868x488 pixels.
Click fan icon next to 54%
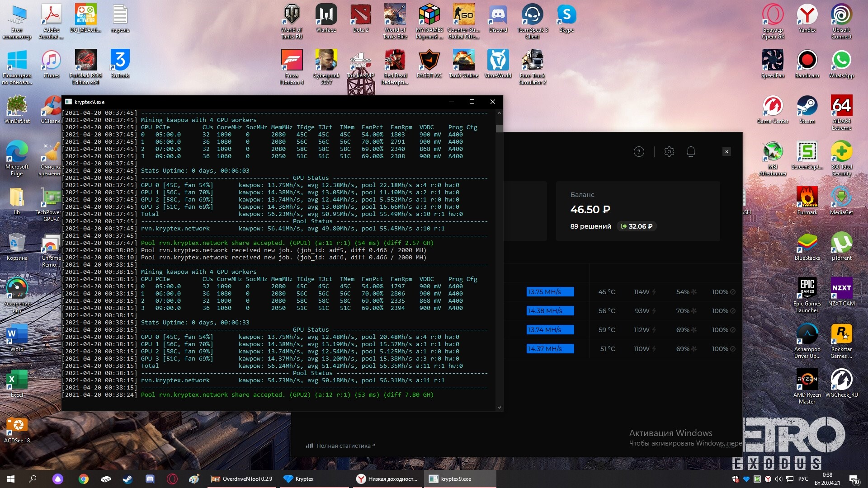[x=694, y=292]
